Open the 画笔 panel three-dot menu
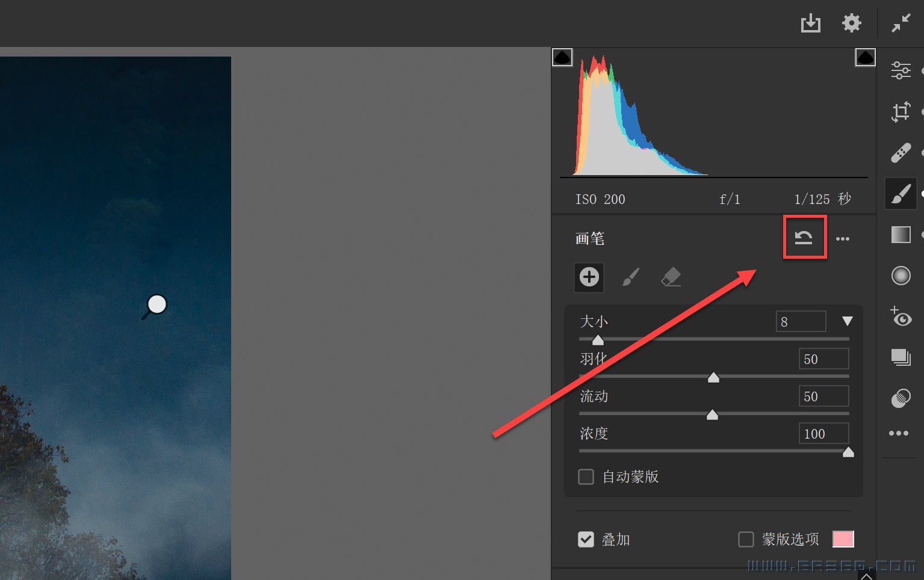 click(x=843, y=239)
